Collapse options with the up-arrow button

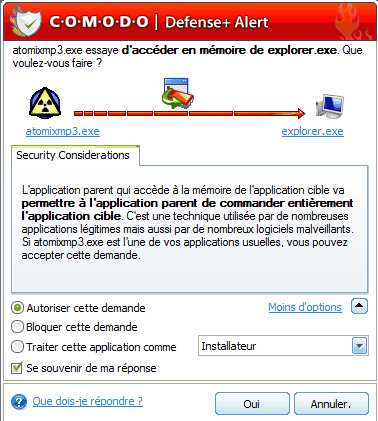point(359,306)
